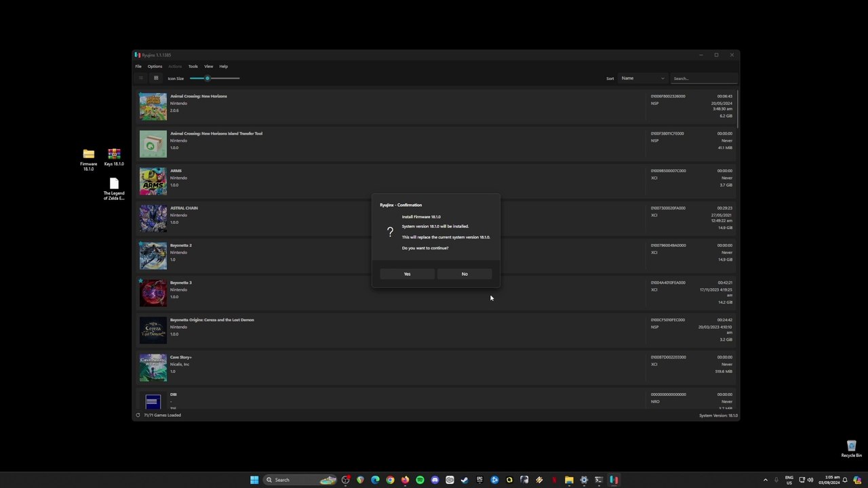This screenshot has width=868, height=488.
Task: Select the ASTRAL CHAIN cover art
Action: tap(153, 219)
